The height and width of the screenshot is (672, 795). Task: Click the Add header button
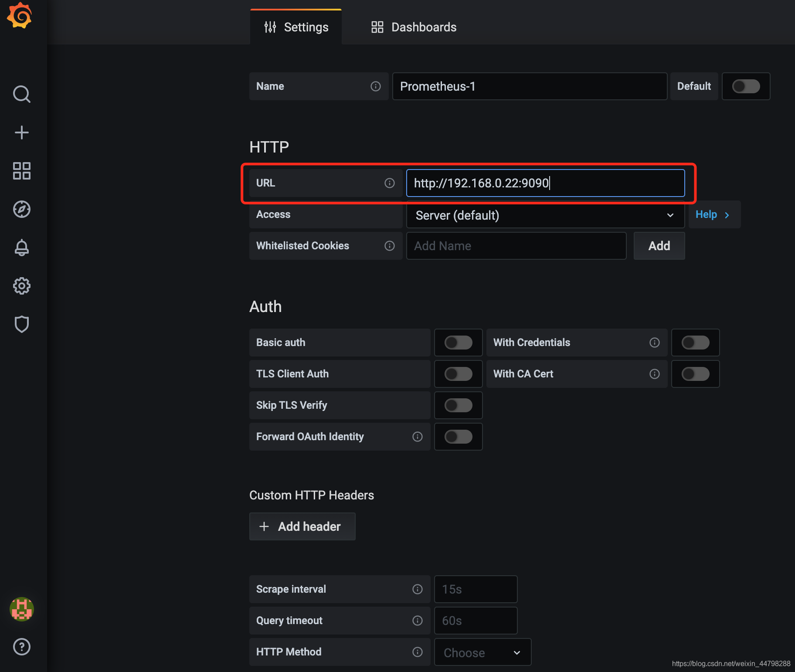coord(302,526)
